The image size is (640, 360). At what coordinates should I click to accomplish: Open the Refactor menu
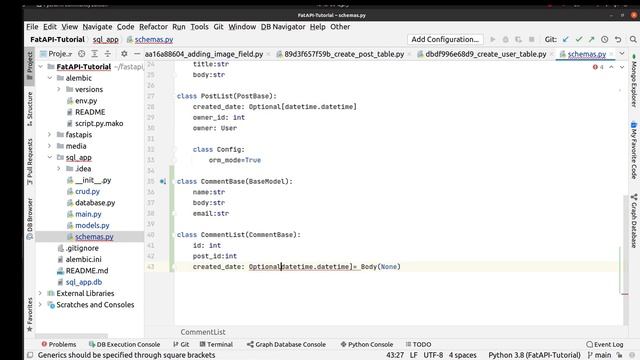[153, 27]
